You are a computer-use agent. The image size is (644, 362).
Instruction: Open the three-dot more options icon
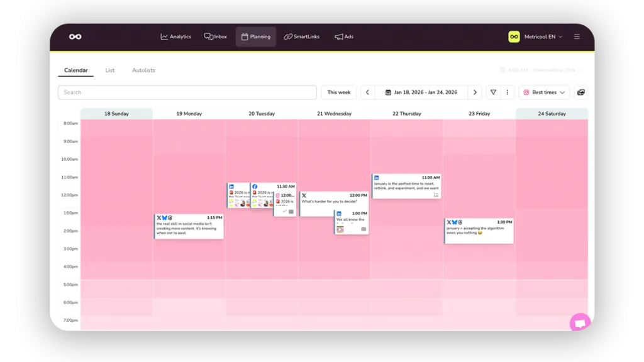coord(508,92)
